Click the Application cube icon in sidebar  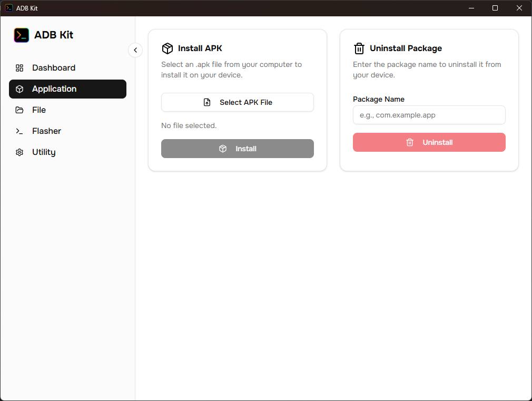[19, 89]
